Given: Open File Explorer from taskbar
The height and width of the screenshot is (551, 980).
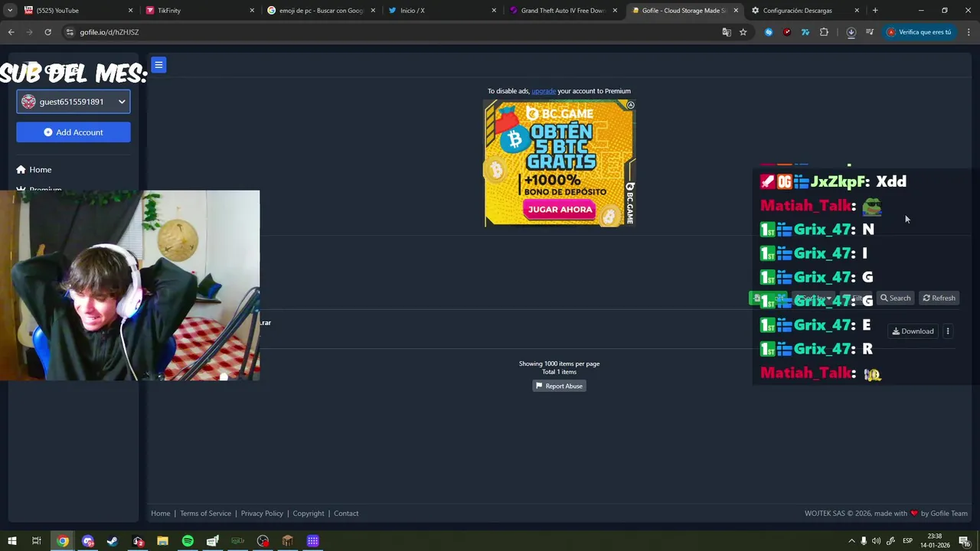Looking at the screenshot, I should click(162, 541).
